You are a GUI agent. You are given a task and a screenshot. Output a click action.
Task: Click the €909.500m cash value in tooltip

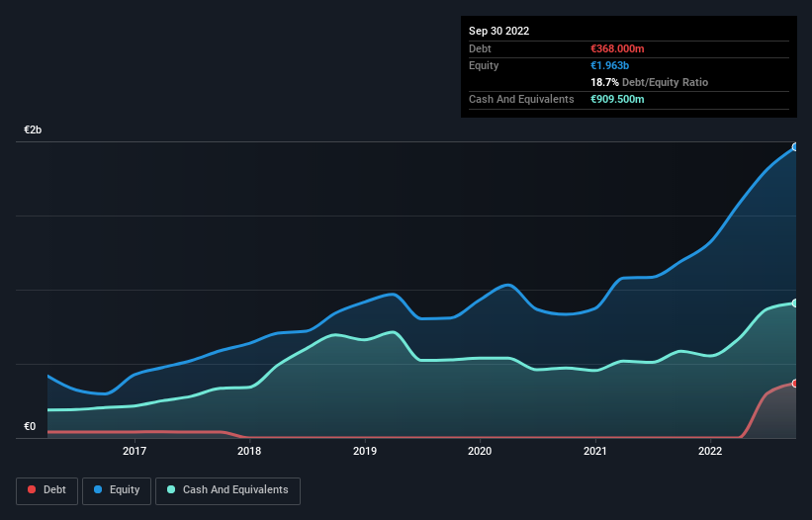(617, 99)
